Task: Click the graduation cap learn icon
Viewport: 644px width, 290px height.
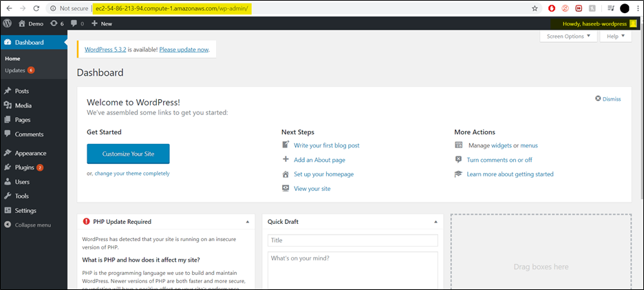Action: 459,174
